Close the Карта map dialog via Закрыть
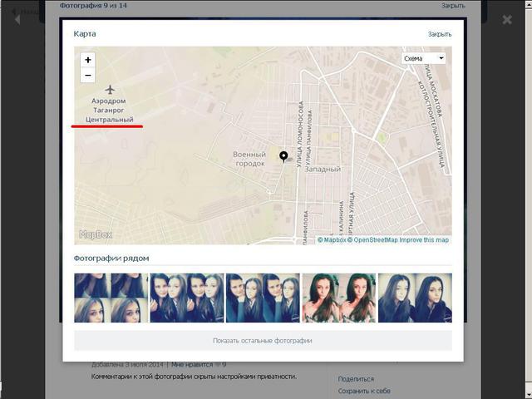The width and height of the screenshot is (532, 399). click(440, 34)
